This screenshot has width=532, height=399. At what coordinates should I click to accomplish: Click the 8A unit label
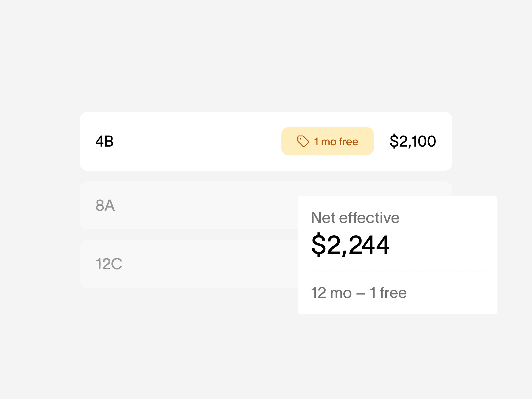point(105,205)
